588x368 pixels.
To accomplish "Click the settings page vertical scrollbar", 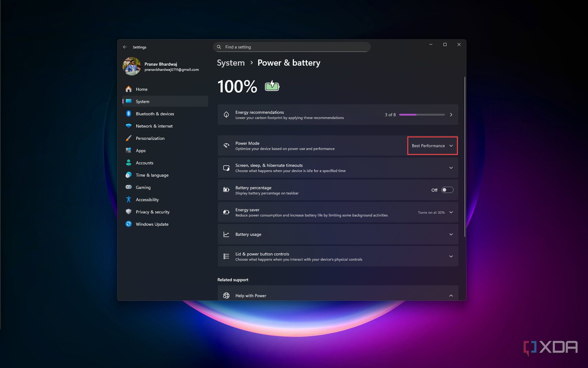I will tap(465, 156).
